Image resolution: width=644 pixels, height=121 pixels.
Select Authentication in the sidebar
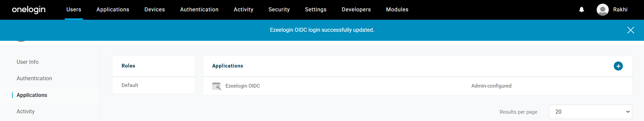pyautogui.click(x=34, y=78)
